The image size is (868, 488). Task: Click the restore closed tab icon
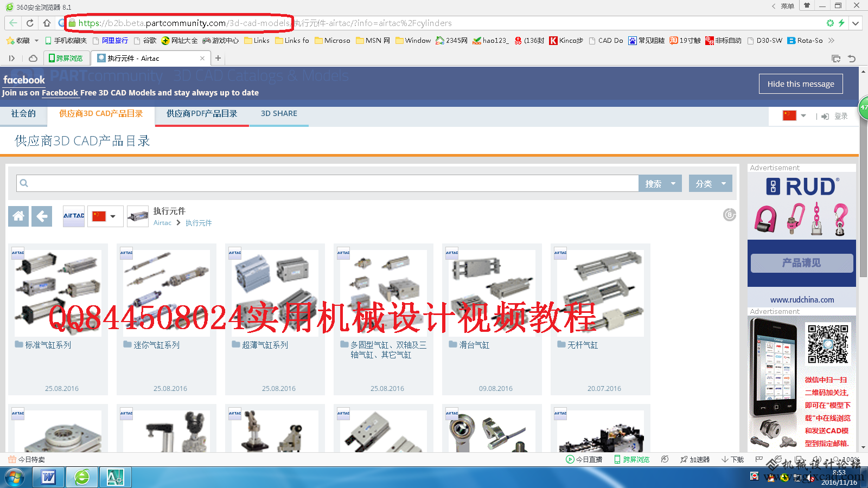852,59
